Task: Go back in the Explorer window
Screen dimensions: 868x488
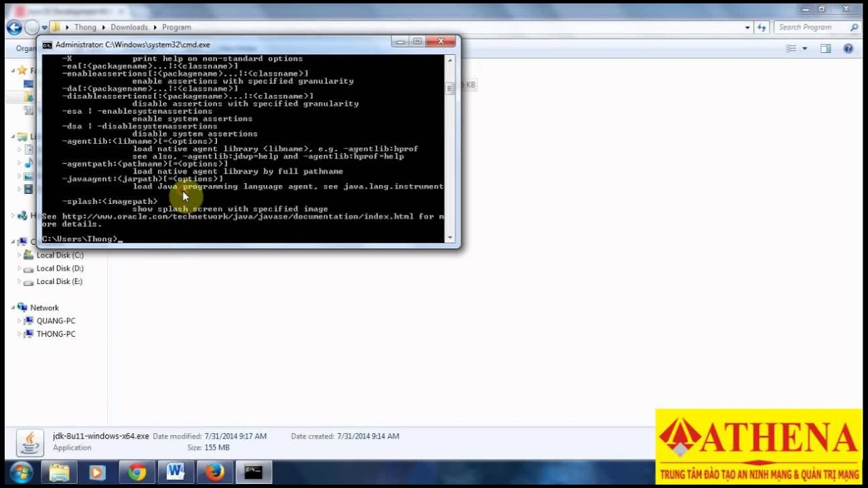Action: tap(14, 27)
